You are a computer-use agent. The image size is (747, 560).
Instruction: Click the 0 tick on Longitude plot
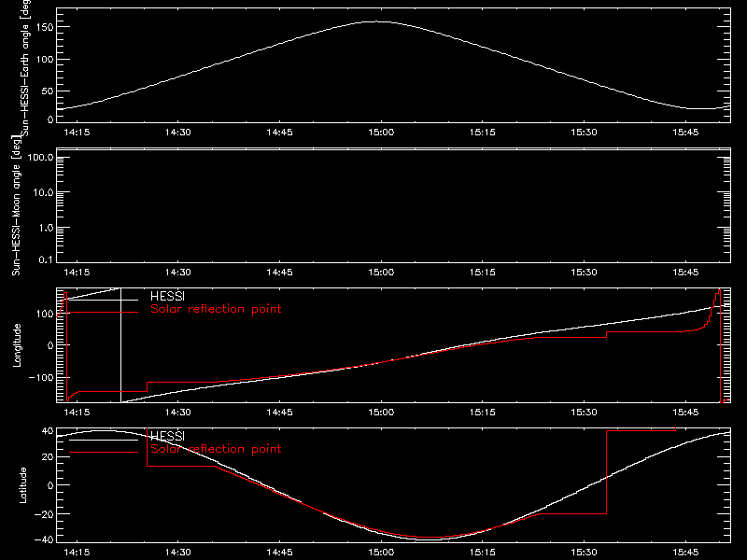[x=50, y=345]
